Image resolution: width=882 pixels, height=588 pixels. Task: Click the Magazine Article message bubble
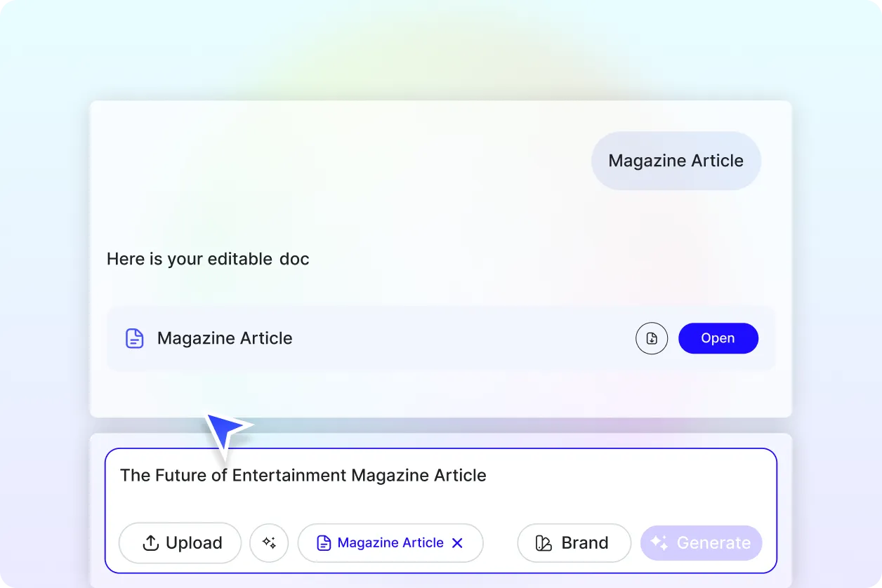(675, 161)
